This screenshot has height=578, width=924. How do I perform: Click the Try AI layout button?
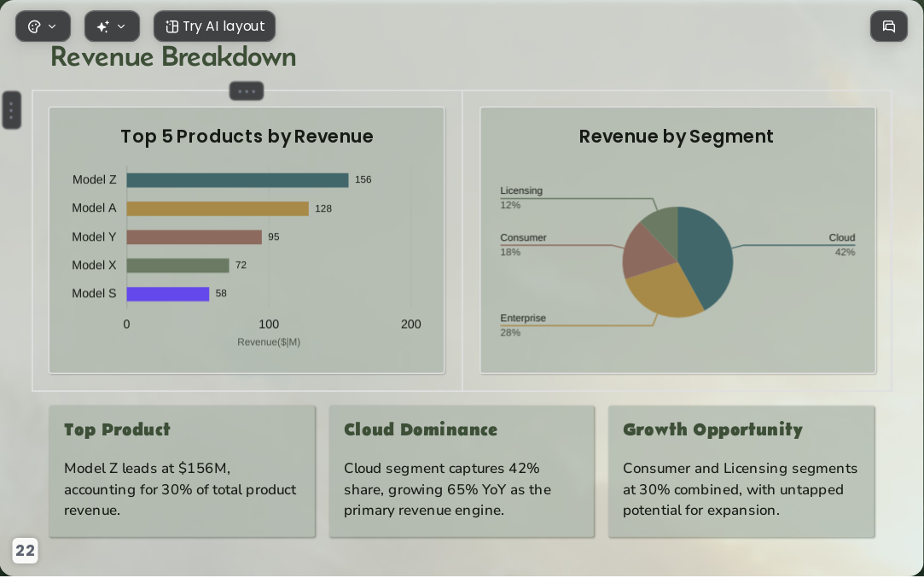[x=214, y=26]
